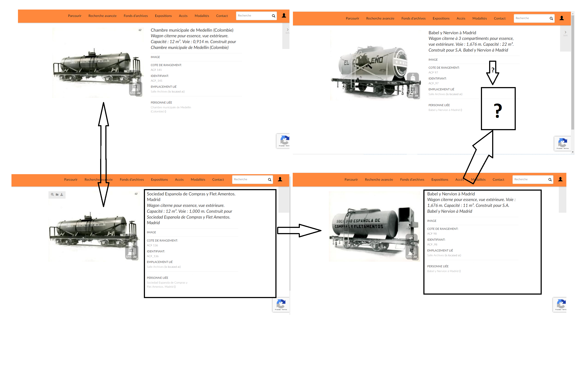
Task: Open Parcourir on the Medellin page
Action: (75, 16)
